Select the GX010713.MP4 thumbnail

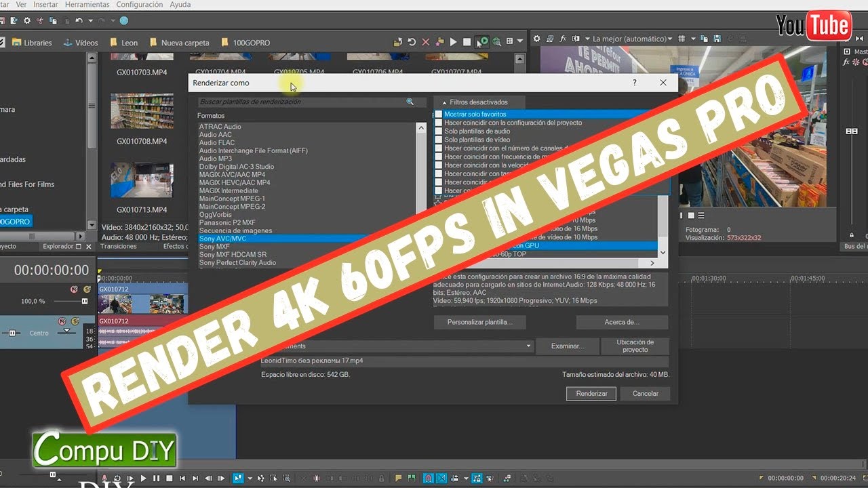(142, 180)
